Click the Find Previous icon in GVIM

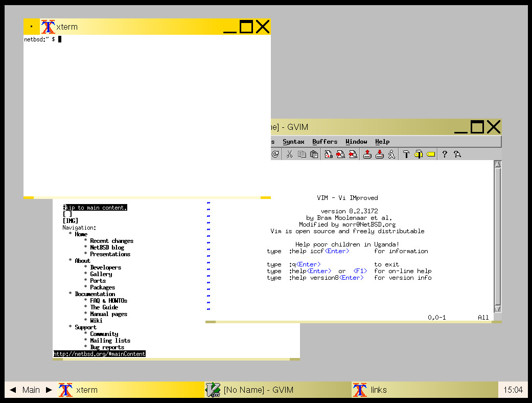pos(353,154)
